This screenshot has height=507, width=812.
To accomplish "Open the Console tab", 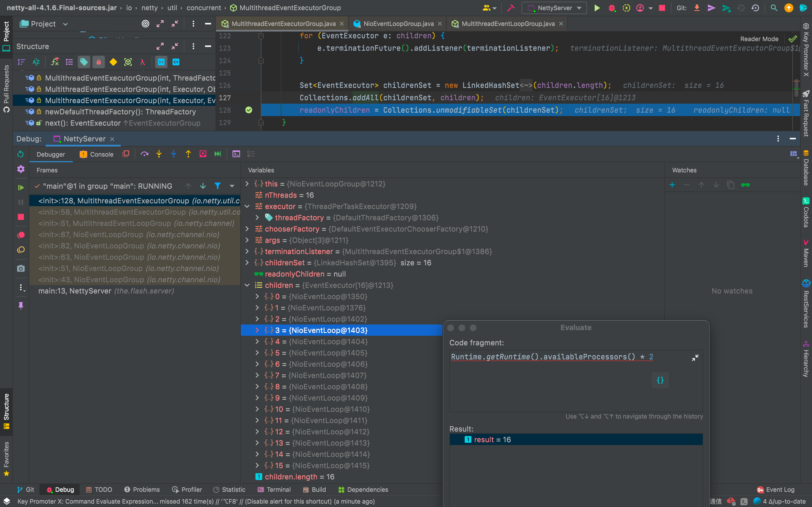I will click(x=97, y=154).
